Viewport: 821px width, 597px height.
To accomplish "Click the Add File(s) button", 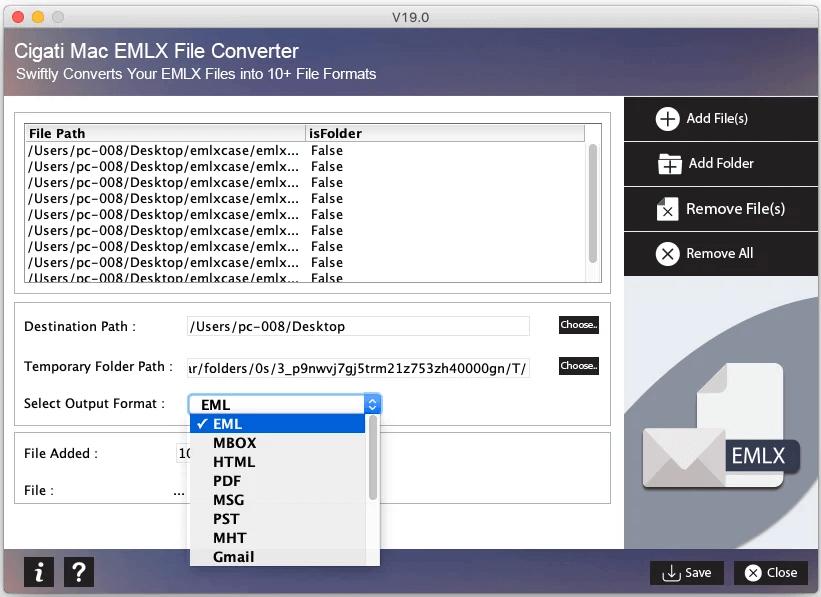I will point(720,119).
